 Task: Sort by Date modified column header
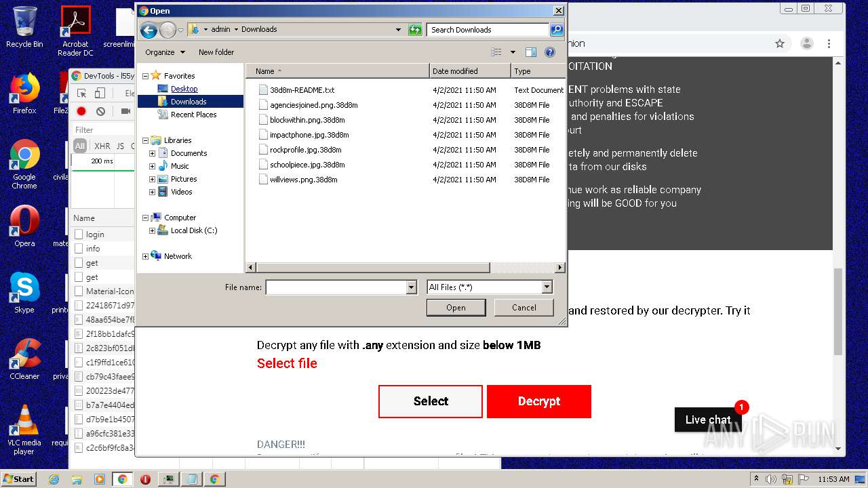pyautogui.click(x=470, y=71)
